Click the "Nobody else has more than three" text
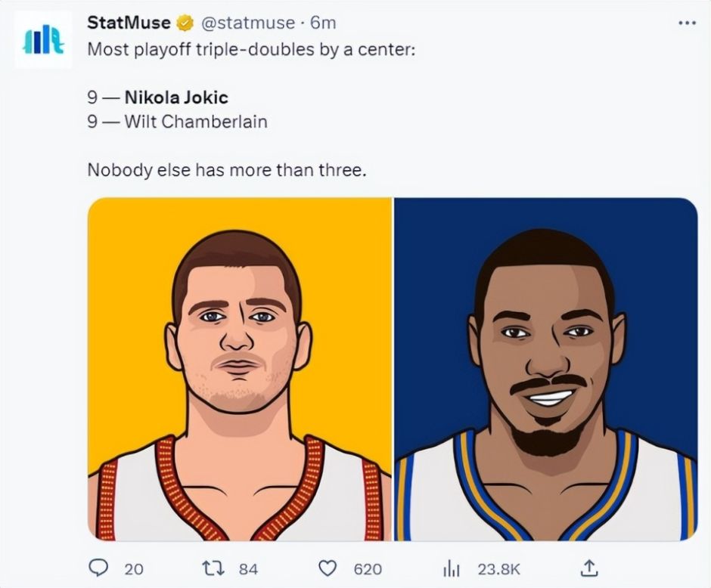 227,169
